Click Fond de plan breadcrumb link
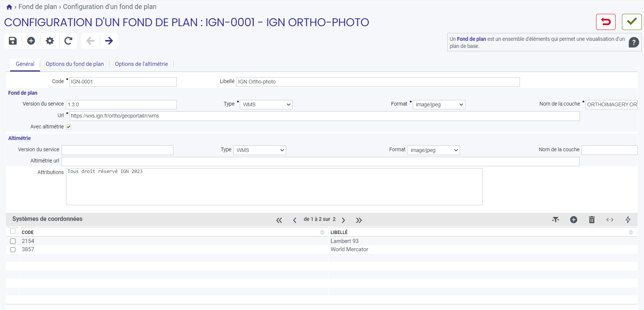 point(38,7)
